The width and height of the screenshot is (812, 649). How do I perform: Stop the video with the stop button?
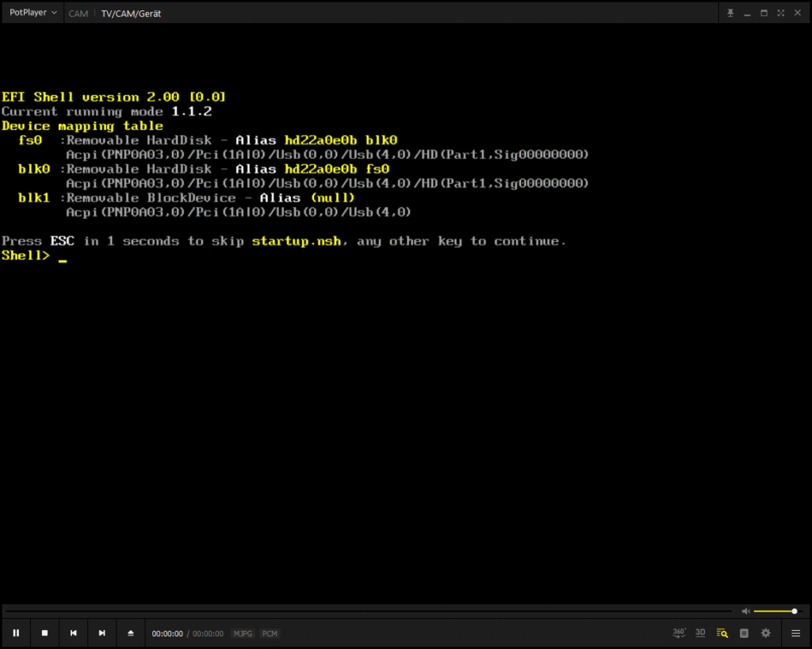point(44,633)
